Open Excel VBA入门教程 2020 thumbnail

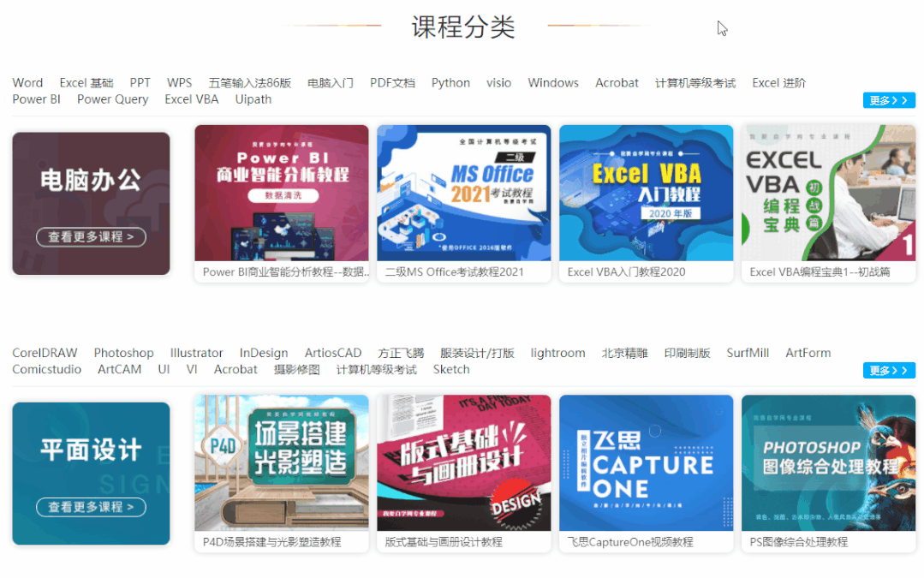pyautogui.click(x=646, y=193)
